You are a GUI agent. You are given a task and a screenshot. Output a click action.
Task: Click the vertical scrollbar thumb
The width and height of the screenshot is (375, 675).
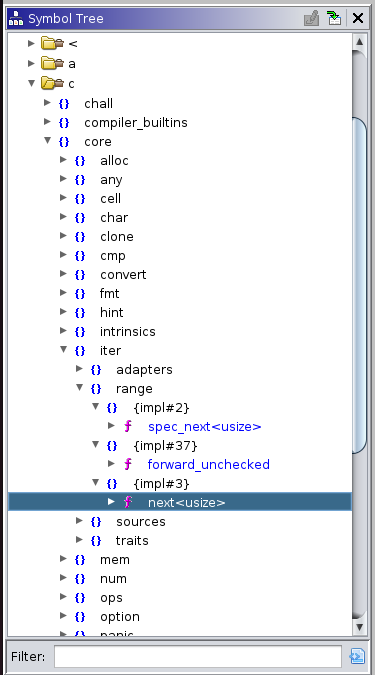[359, 285]
